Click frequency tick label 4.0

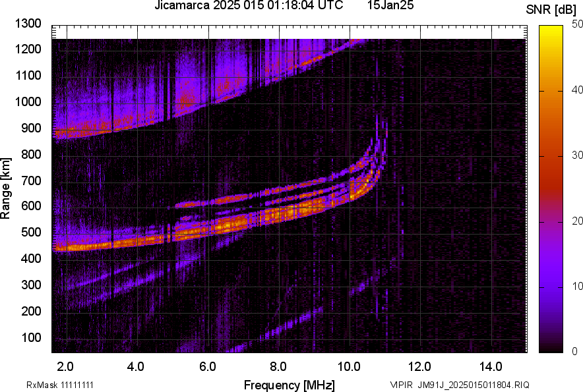[x=136, y=366]
